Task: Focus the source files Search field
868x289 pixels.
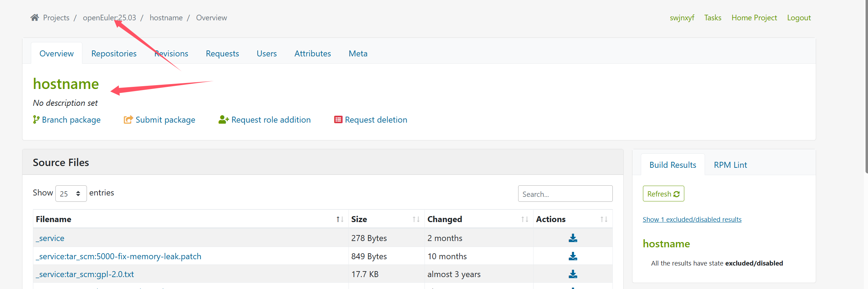Action: 565,194
